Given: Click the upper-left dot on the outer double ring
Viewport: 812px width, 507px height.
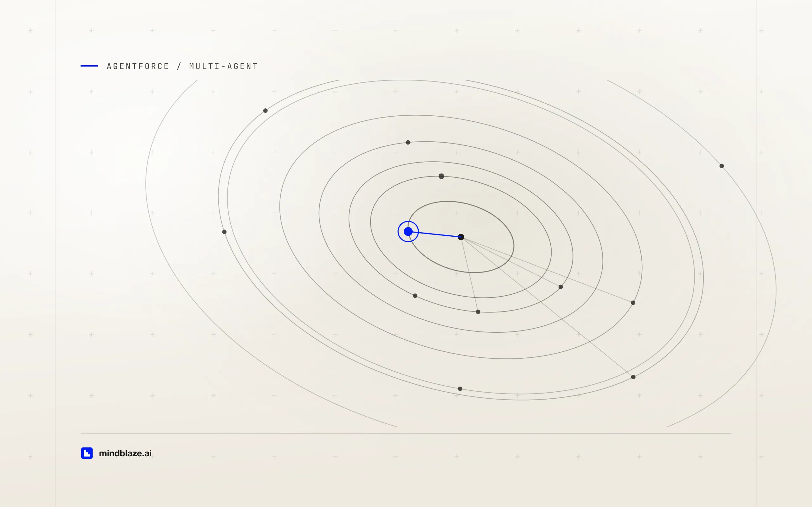Looking at the screenshot, I should 265,111.
